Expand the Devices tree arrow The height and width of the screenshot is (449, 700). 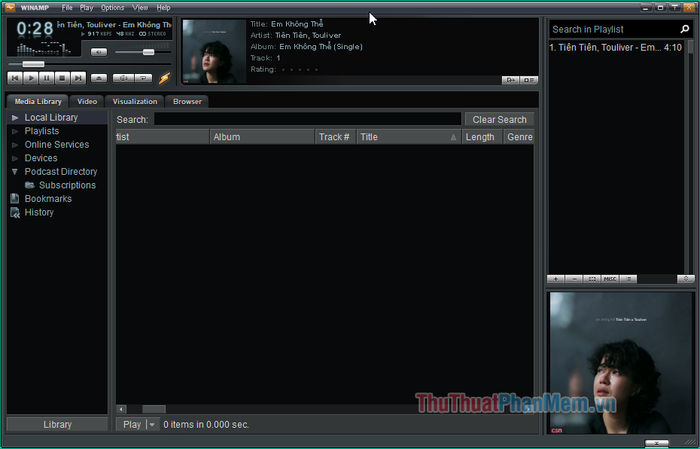(x=15, y=158)
